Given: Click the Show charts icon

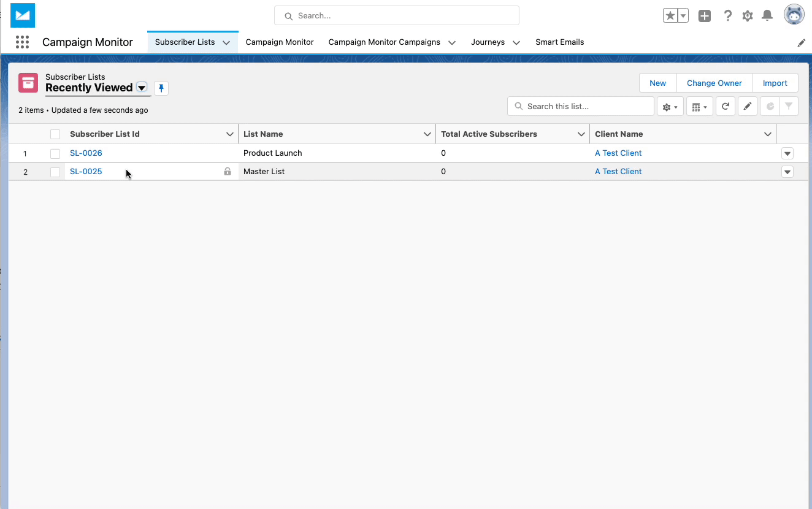Looking at the screenshot, I should pos(770,107).
